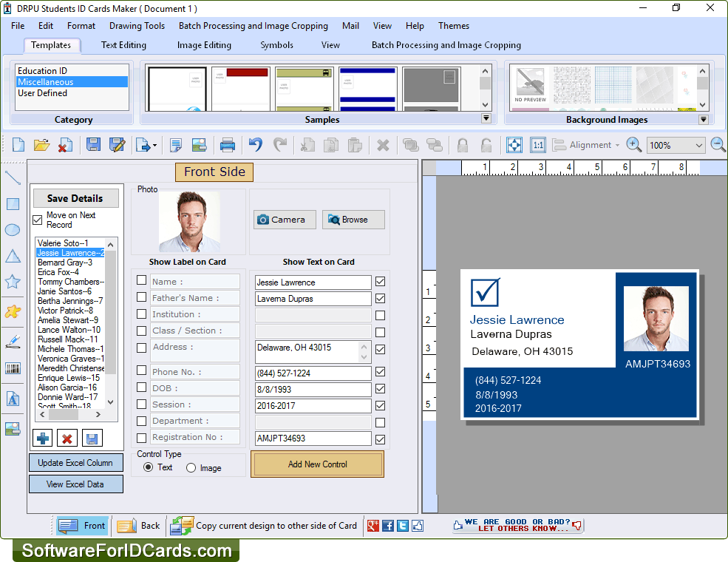Check the Address label checkbox
This screenshot has height=562, width=728.
(x=142, y=348)
